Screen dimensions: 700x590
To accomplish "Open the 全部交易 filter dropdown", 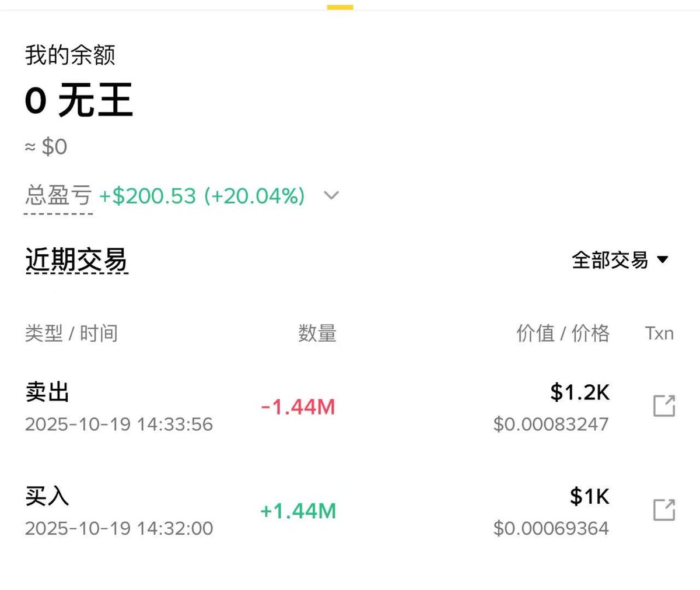I will pyautogui.click(x=610, y=259).
